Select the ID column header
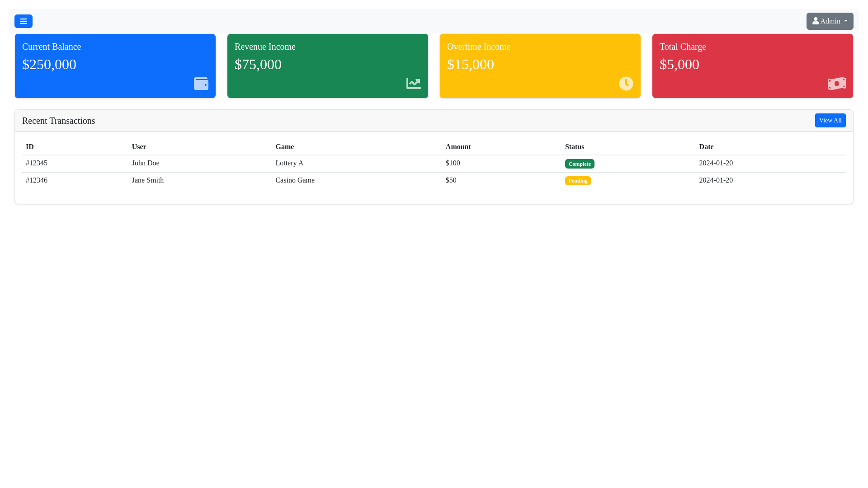This screenshot has height=488, width=868. pyautogui.click(x=30, y=147)
